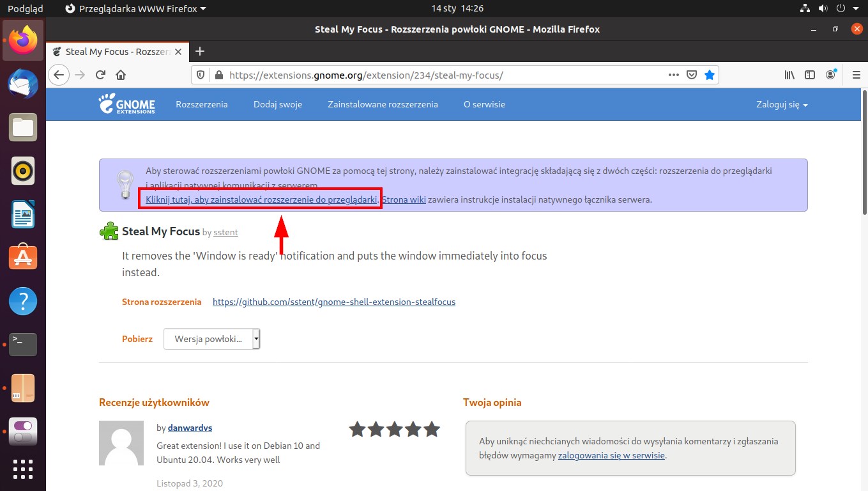
Task: Open the Firefox hamburger menu
Action: (x=857, y=75)
